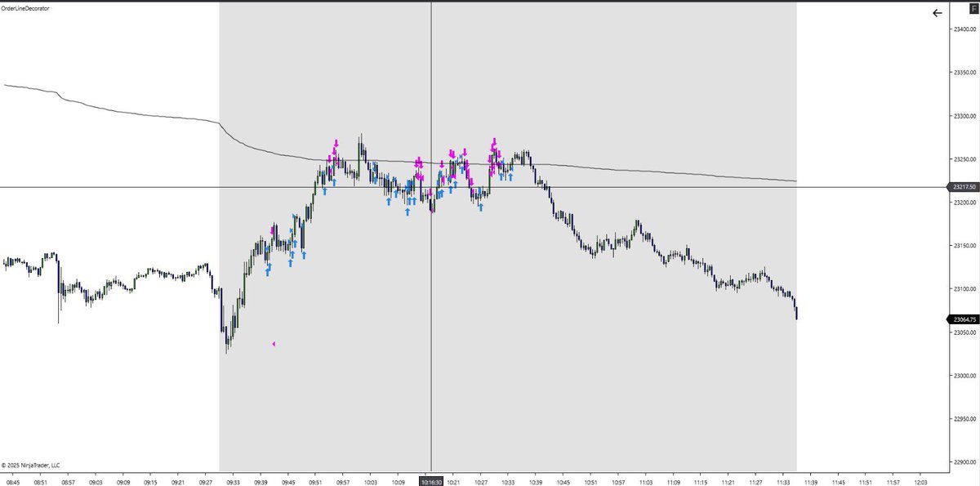Click the 10:16:30 crosshair time marker

431,482
